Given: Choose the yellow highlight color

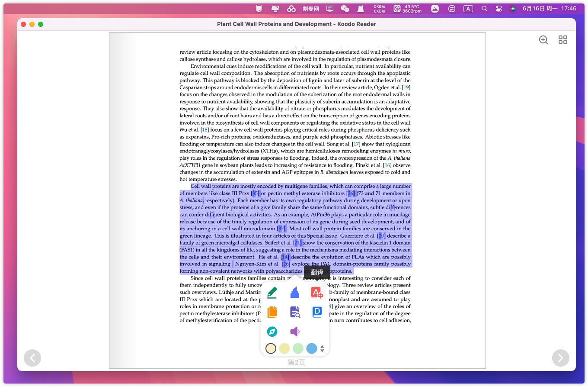Looking at the screenshot, I should (284, 348).
